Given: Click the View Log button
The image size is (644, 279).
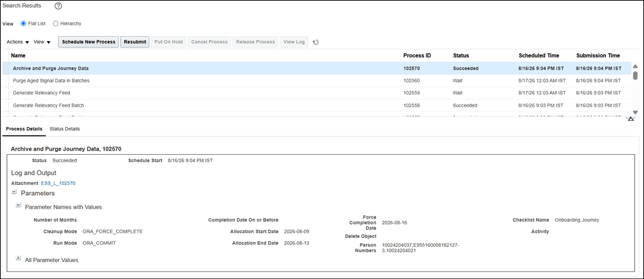Looking at the screenshot, I should [x=294, y=42].
